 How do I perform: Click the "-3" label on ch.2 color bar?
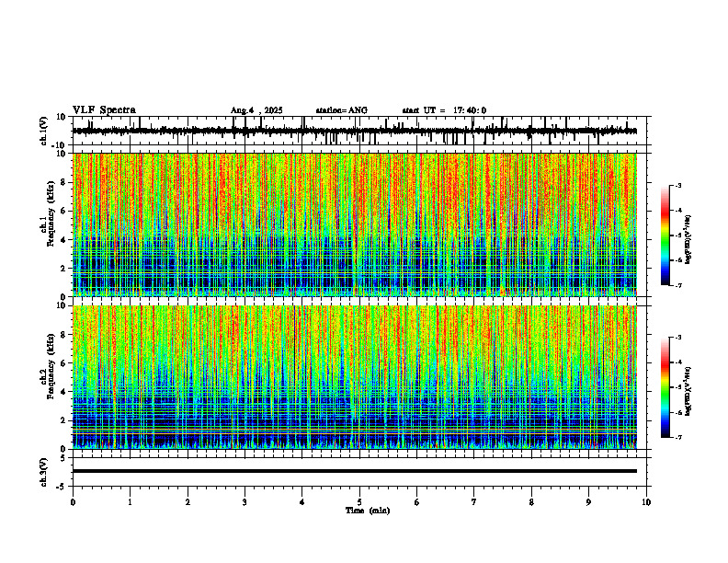point(677,338)
